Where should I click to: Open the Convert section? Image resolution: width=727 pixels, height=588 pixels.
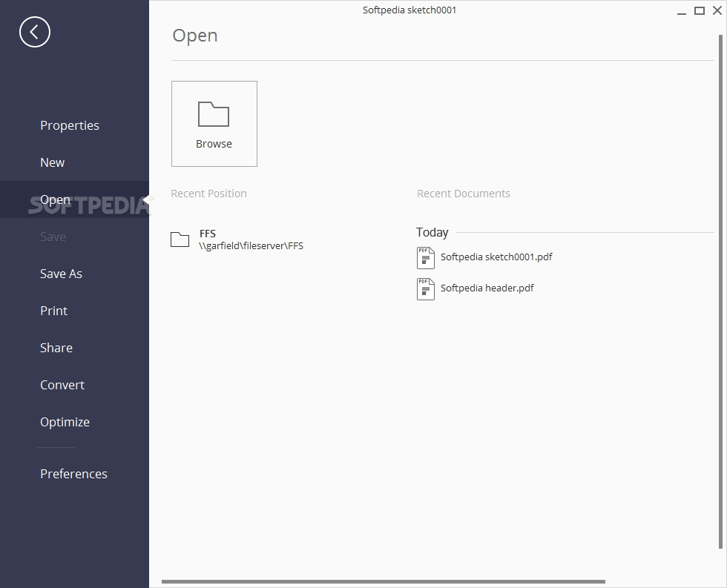62,385
